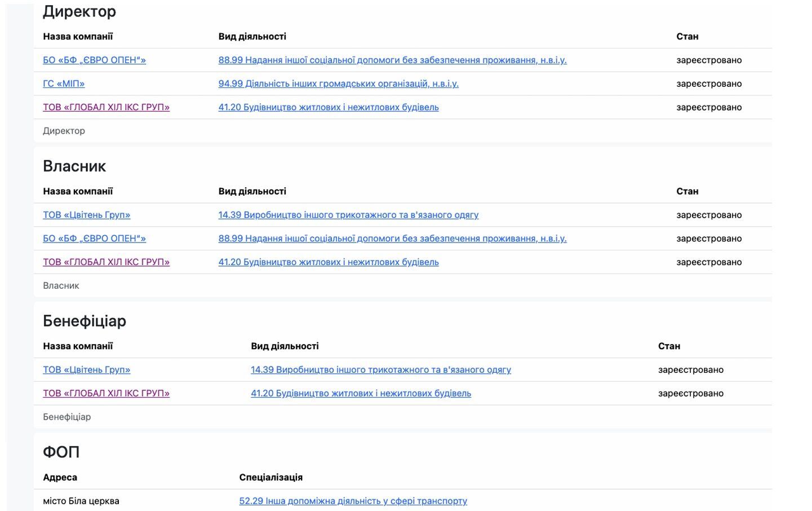Click the Власник section heading
Image resolution: width=812 pixels, height=511 pixels.
pyautogui.click(x=74, y=166)
